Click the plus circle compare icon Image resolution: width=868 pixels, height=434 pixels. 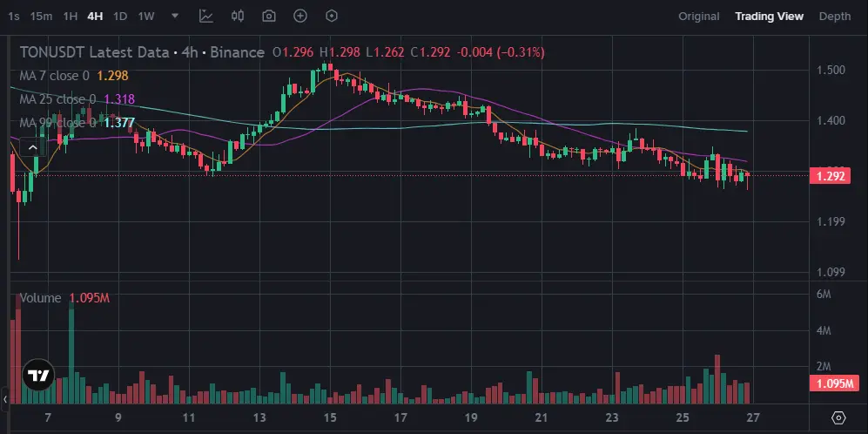click(300, 16)
